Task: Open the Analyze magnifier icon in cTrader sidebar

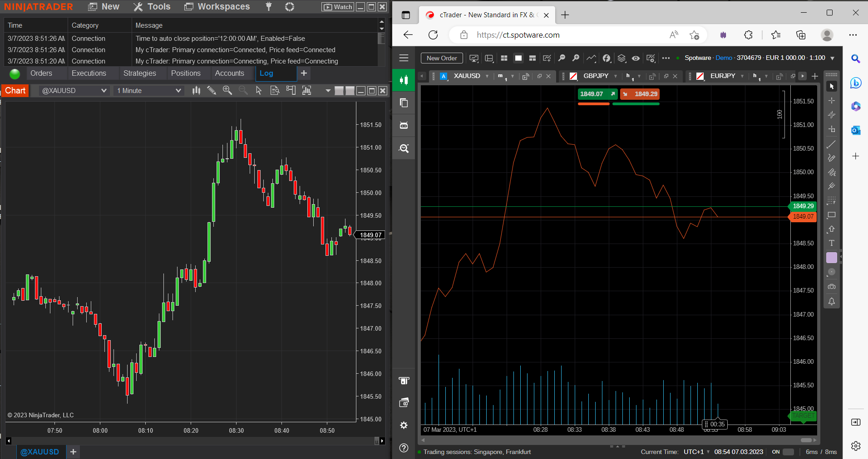Action: tap(403, 148)
